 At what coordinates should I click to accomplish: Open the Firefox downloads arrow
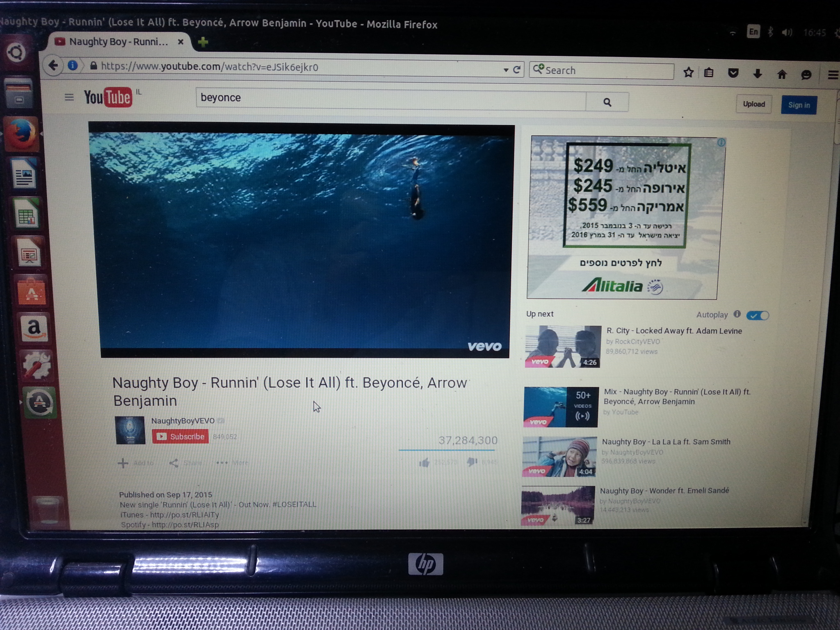click(757, 74)
